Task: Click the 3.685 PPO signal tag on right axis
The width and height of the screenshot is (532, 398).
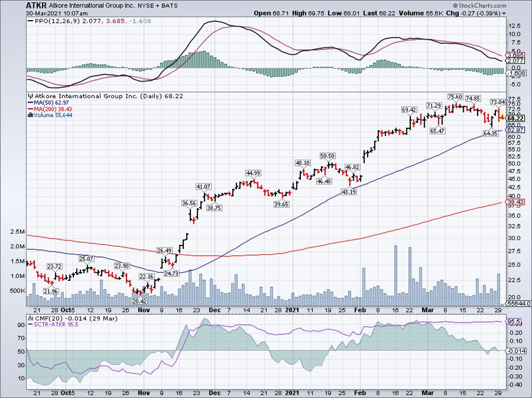Action: tap(516, 55)
